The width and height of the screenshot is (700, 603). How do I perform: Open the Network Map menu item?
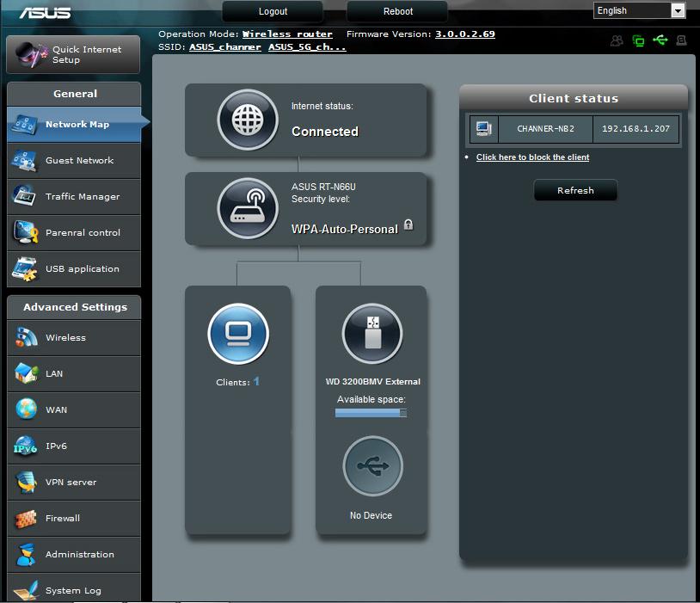(x=74, y=124)
